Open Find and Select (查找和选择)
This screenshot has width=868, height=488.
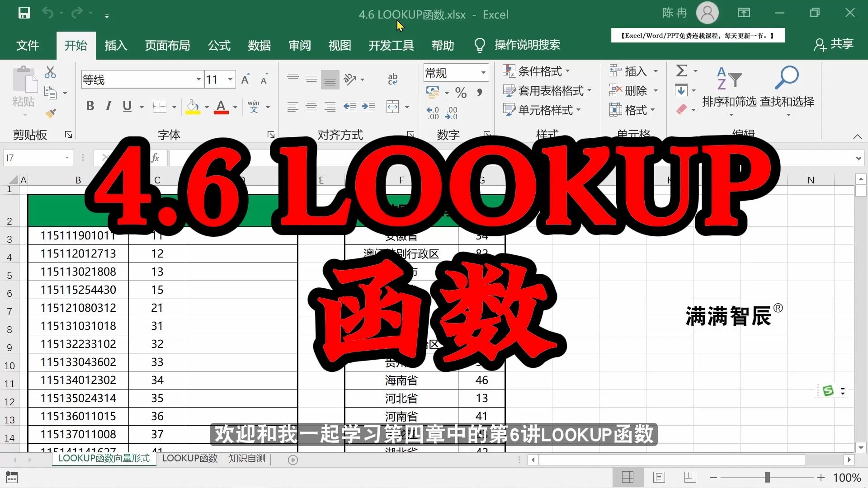click(x=788, y=77)
